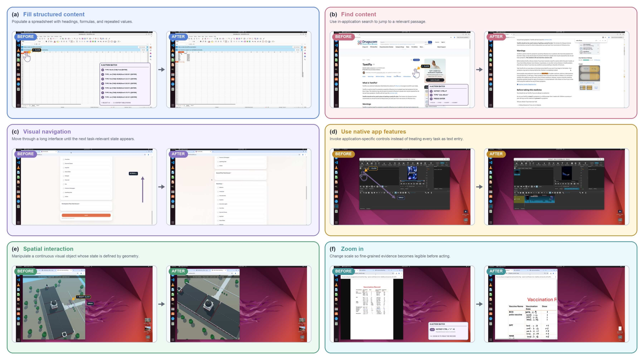This screenshot has width=644, height=360.
Task: Check the Notepad option in panel (c) BEFORE
Action: pos(63,176)
